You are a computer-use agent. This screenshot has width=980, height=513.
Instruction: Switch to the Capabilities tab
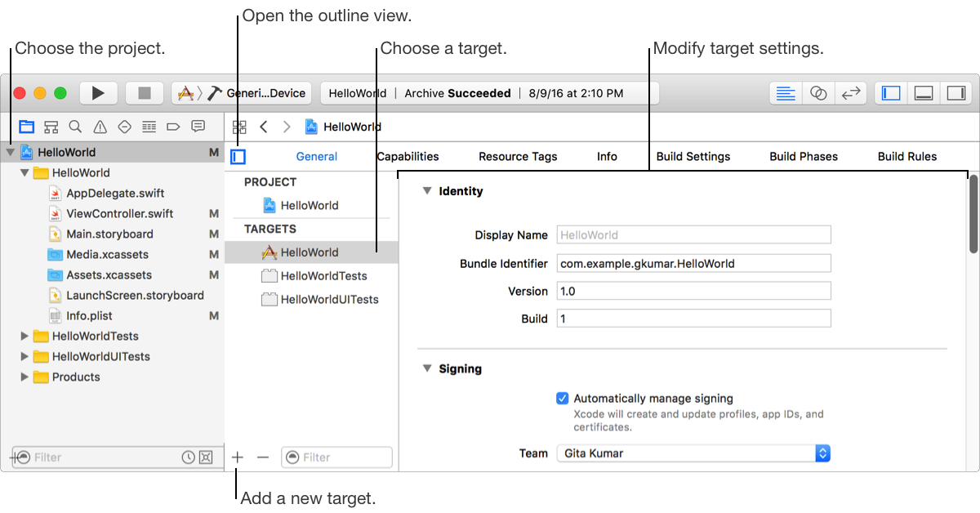coord(408,156)
